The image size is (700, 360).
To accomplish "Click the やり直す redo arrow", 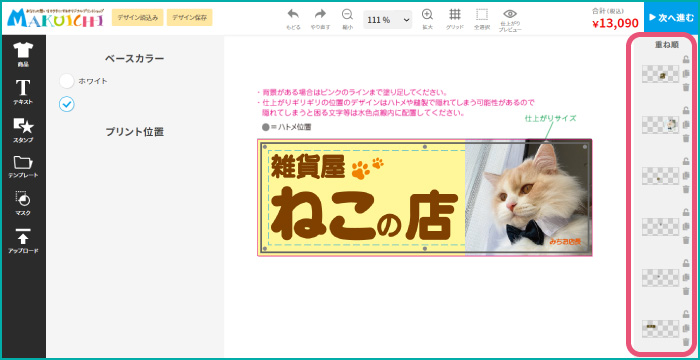I will coord(320,19).
